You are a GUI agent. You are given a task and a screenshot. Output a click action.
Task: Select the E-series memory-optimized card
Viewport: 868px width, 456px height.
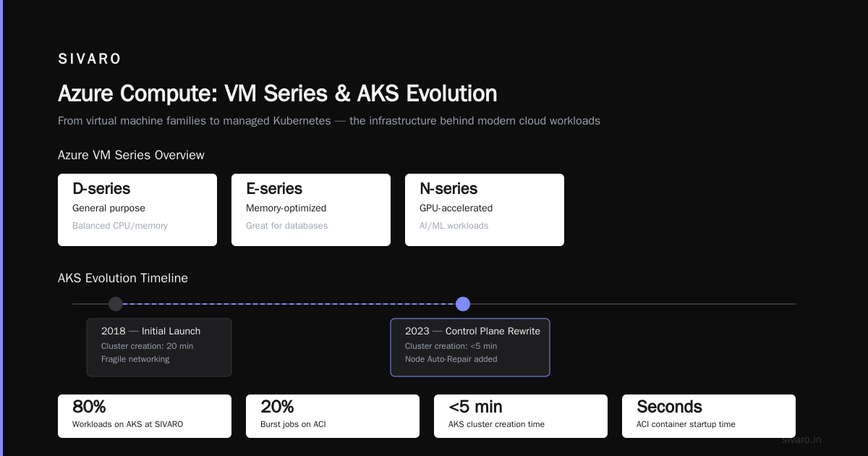point(311,210)
